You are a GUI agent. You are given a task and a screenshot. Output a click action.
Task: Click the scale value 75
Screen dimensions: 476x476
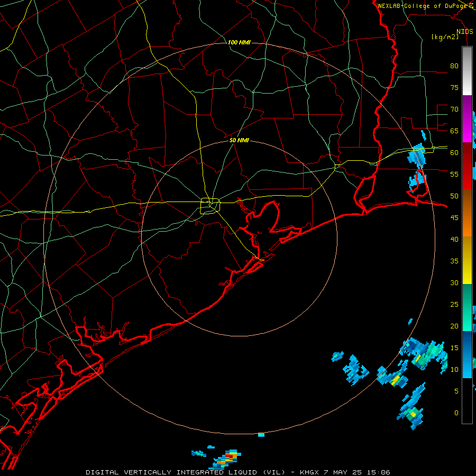coord(454,87)
